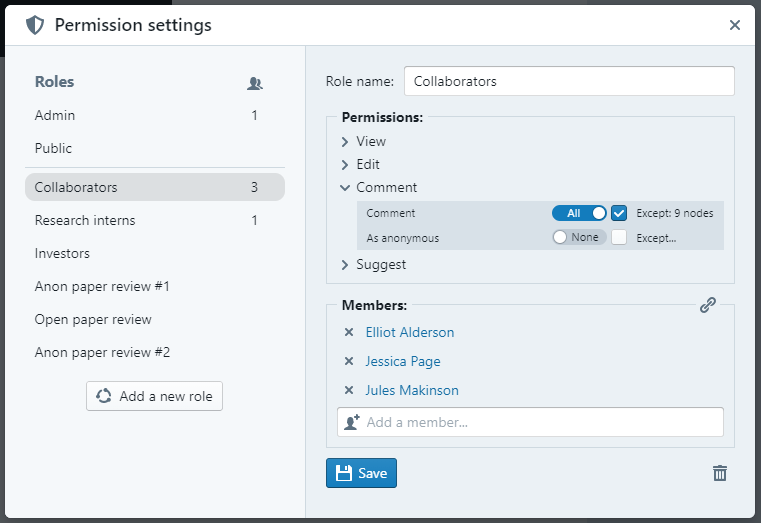Delete this role using the trash icon
This screenshot has width=761, height=523.
(720, 473)
